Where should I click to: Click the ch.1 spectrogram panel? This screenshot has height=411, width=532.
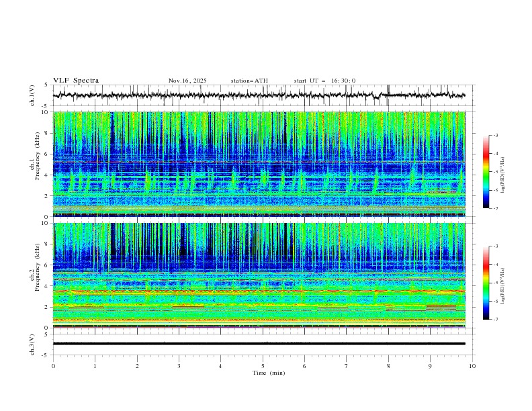click(x=259, y=164)
